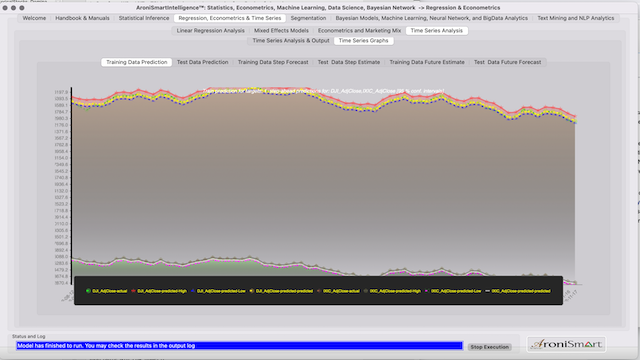Click DJI_AdjClose-predicted-predicted legend marker

pyautogui.click(x=252, y=291)
